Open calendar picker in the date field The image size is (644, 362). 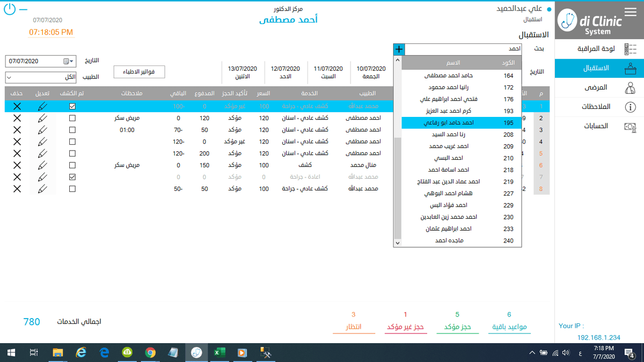(66, 61)
